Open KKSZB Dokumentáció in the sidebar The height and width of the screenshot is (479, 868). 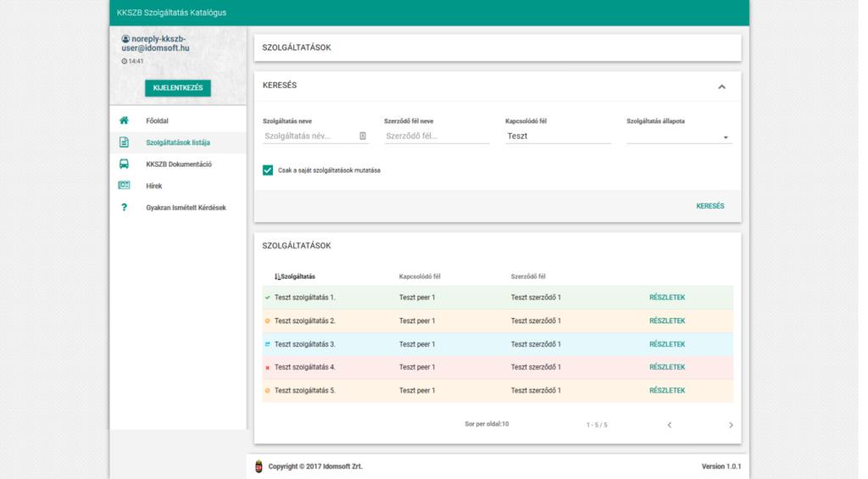pos(178,164)
